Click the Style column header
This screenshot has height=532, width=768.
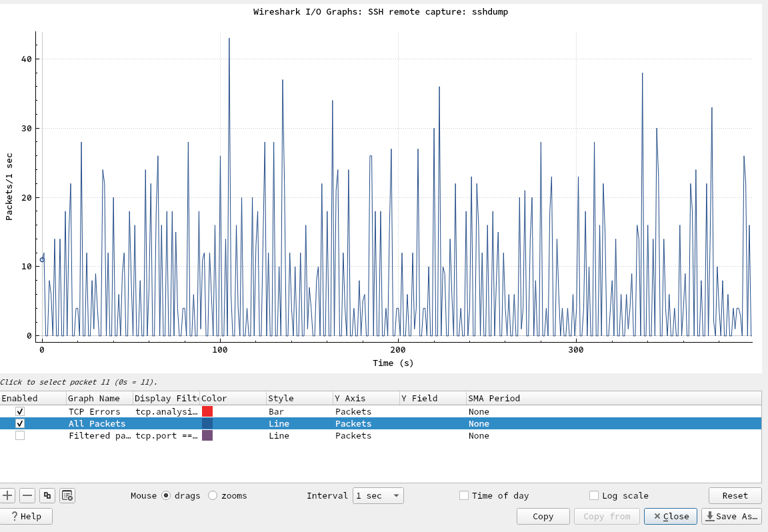click(299, 398)
